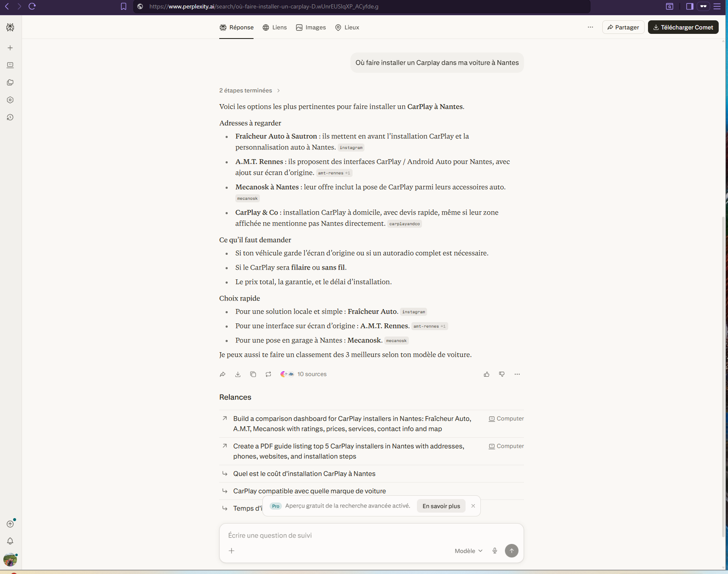Start voice dictation with the microphone icon
728x574 pixels.
495,551
